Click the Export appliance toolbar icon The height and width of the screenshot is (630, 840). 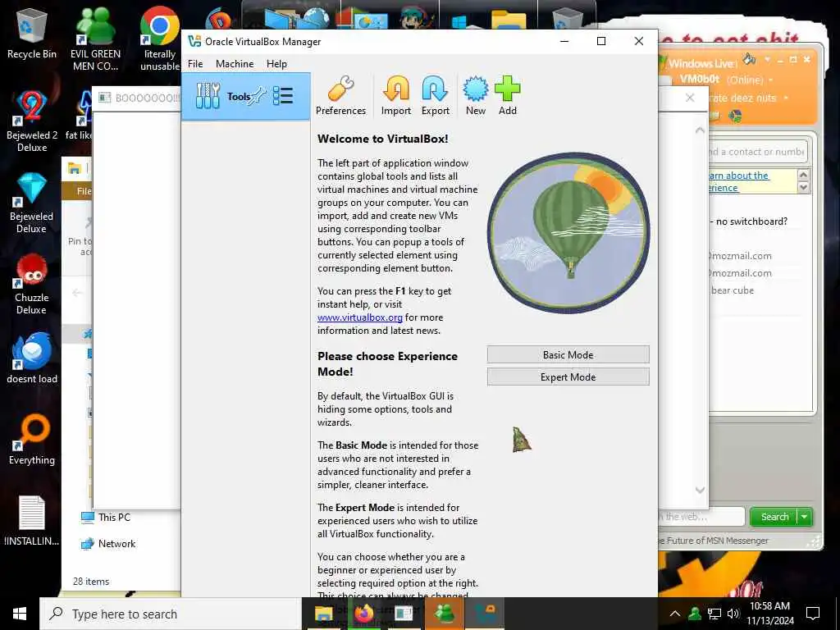tap(435, 96)
